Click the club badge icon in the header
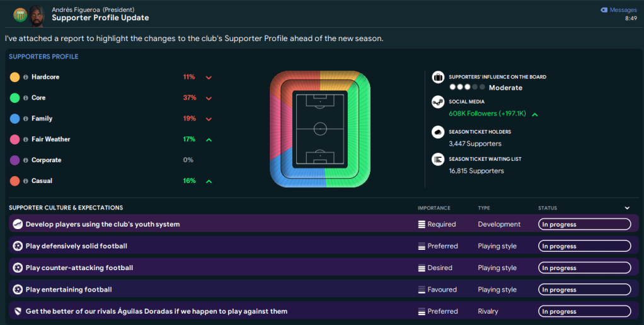Viewport: 644px width, 325px height. tap(20, 14)
